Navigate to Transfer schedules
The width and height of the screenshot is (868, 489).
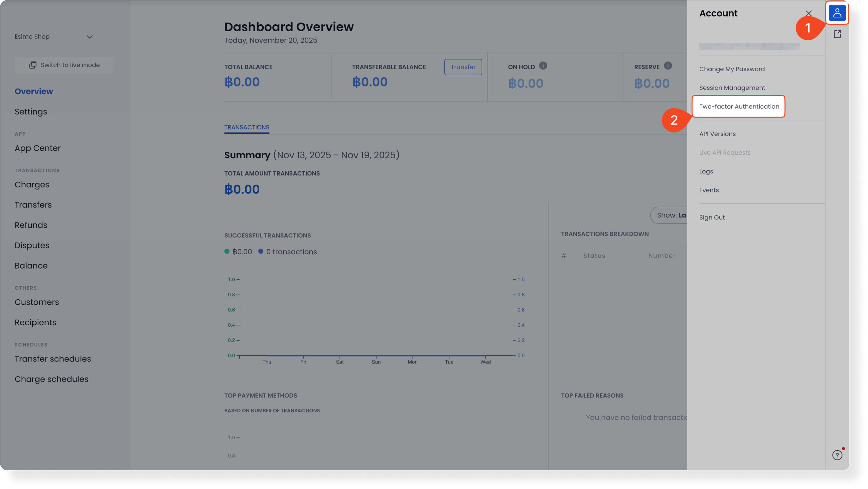pos(53,359)
